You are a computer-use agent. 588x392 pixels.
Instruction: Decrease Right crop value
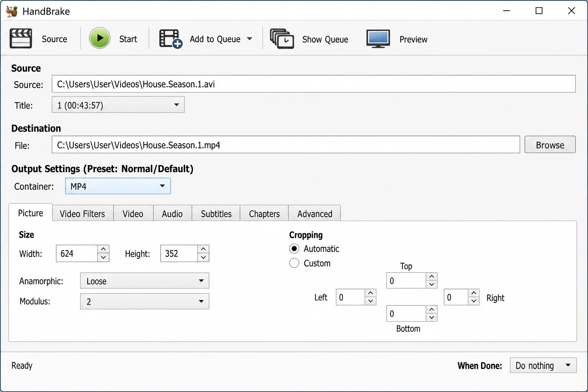(x=474, y=301)
